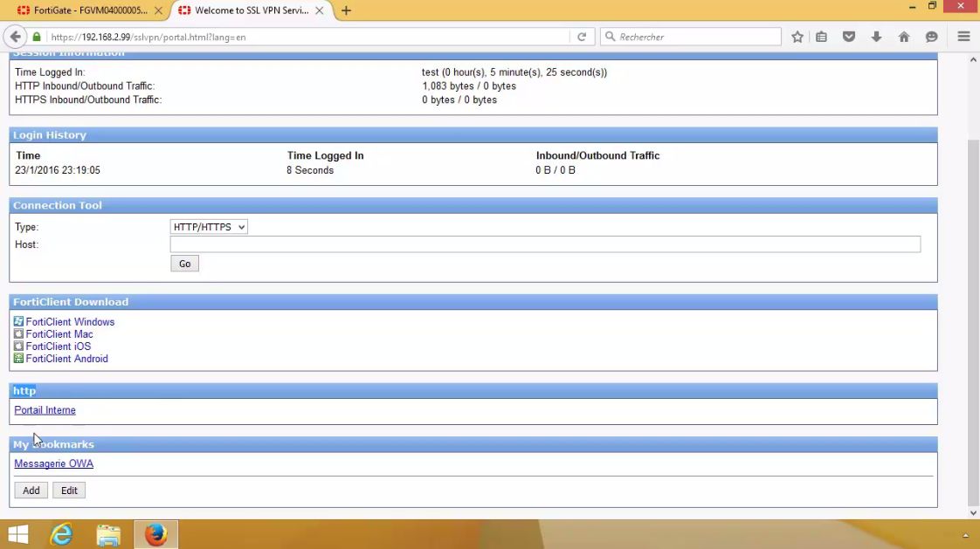
Task: Save page to Pocket icon
Action: coord(849,37)
